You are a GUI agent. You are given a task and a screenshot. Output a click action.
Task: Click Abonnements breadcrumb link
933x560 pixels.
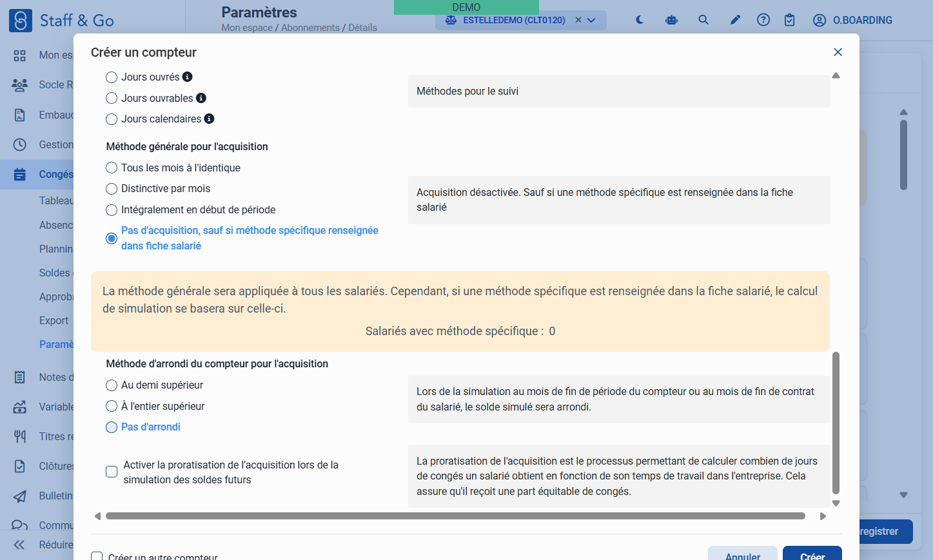click(310, 28)
